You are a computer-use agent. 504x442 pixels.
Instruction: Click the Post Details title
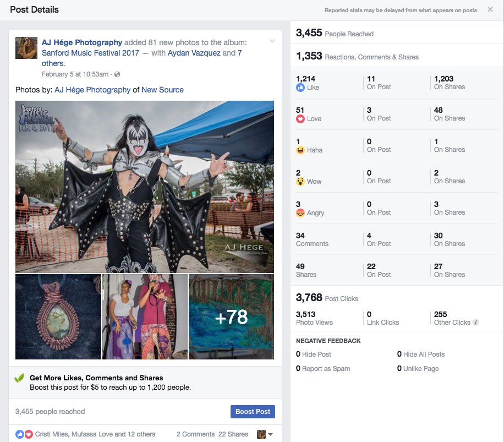(35, 10)
